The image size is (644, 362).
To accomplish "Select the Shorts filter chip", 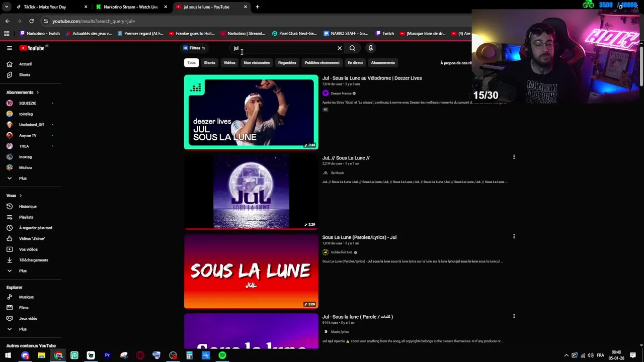I will [x=209, y=63].
